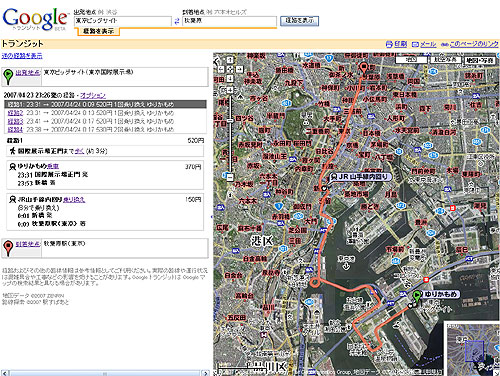Click the map recenter button between arrows
Image resolution: width=500 pixels, height=376 pixels.
pyautogui.click(x=230, y=69)
